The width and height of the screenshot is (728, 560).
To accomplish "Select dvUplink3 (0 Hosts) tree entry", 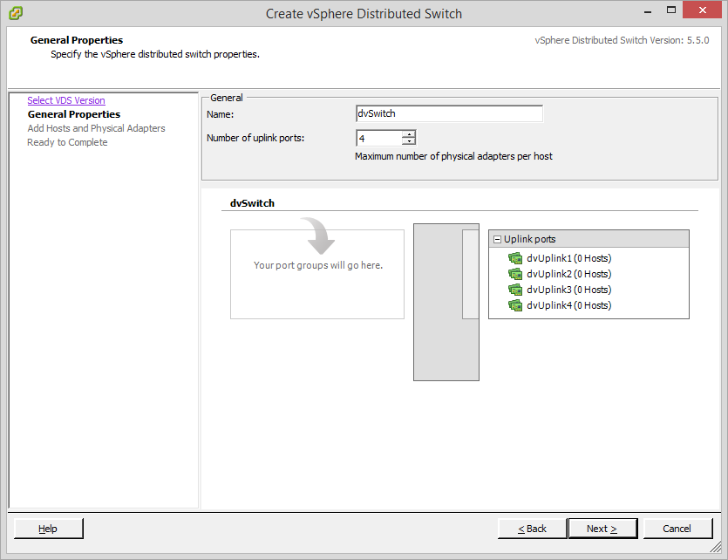I will click(568, 290).
